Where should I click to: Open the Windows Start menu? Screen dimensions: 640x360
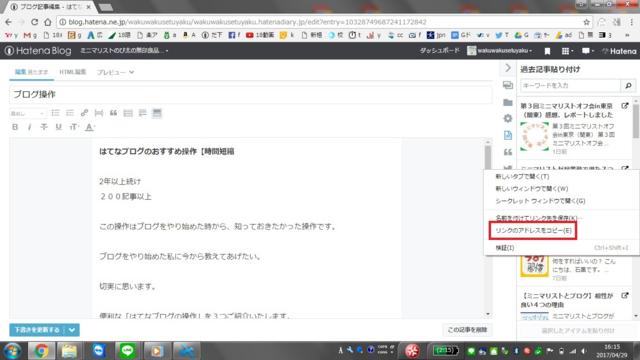pyautogui.click(x=13, y=351)
